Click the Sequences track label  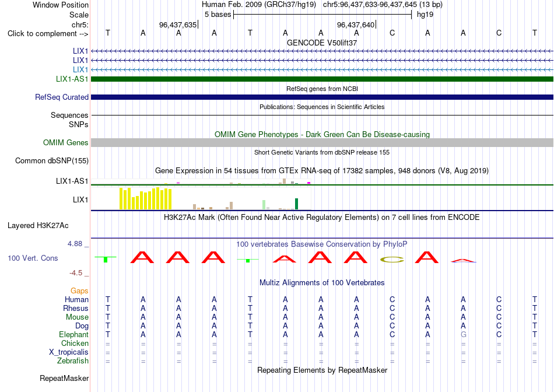[x=69, y=116]
